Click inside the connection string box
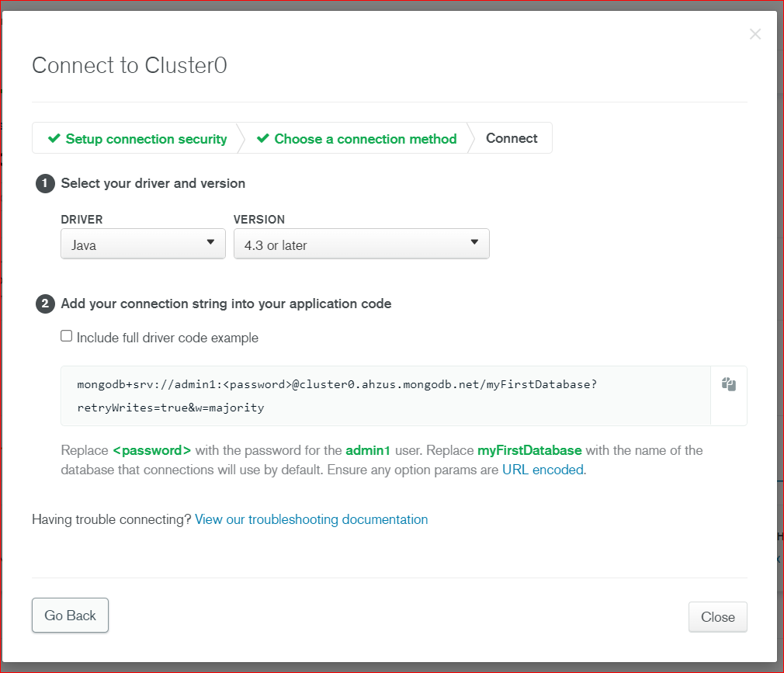This screenshot has width=784, height=673. click(x=349, y=396)
